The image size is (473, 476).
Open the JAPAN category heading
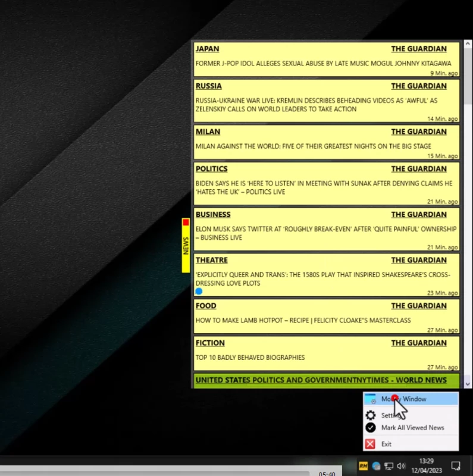208,49
